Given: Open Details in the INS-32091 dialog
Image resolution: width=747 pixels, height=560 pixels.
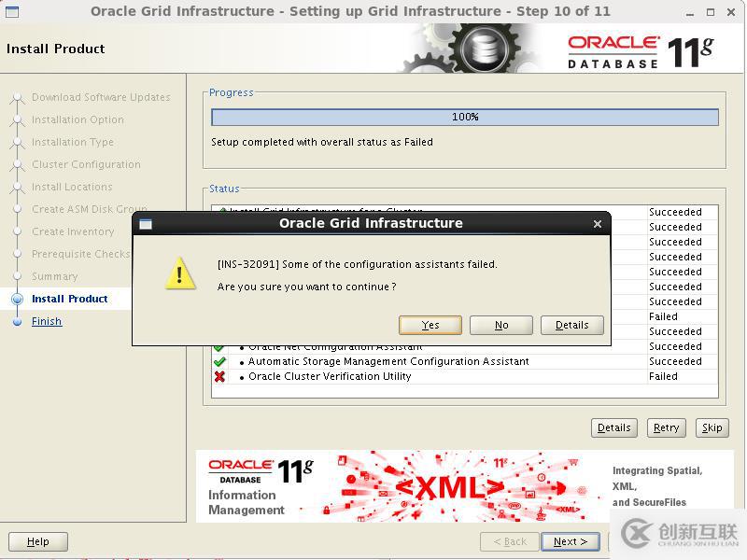Looking at the screenshot, I should (x=572, y=325).
